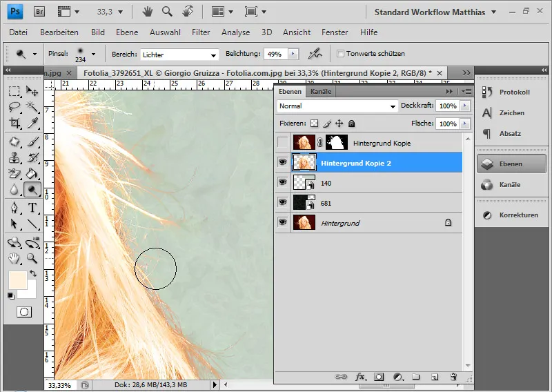Screen dimensions: 552x392
Task: Select the Crop tool
Action: pos(14,123)
